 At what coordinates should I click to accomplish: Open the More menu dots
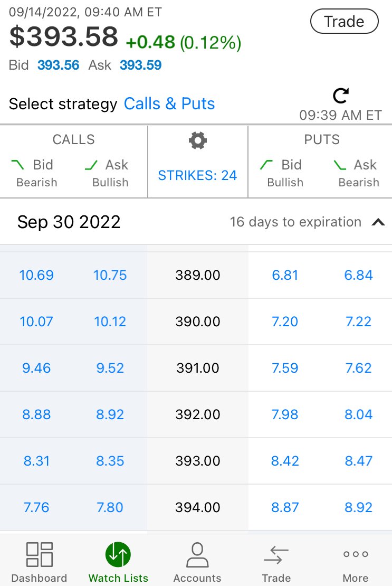[356, 554]
